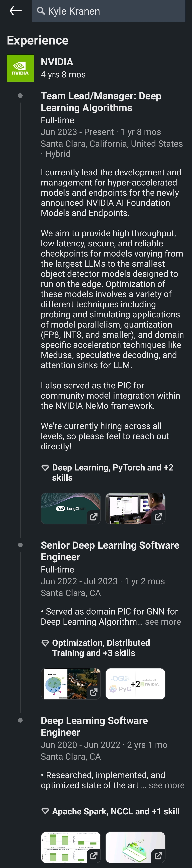Open the NVIDIA company logo
This screenshot has width=192, height=868.
pos(20,68)
